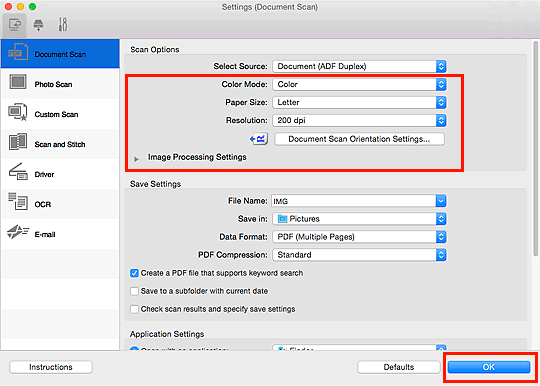The height and width of the screenshot is (386, 540).
Task: Select Photo Scan in the sidebar
Action: pyautogui.click(x=60, y=84)
